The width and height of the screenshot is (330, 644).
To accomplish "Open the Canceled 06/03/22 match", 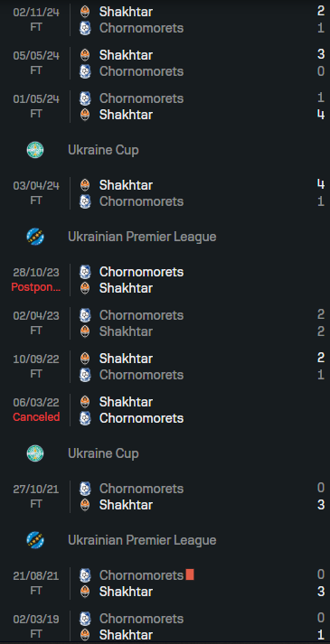I will pyautogui.click(x=165, y=410).
